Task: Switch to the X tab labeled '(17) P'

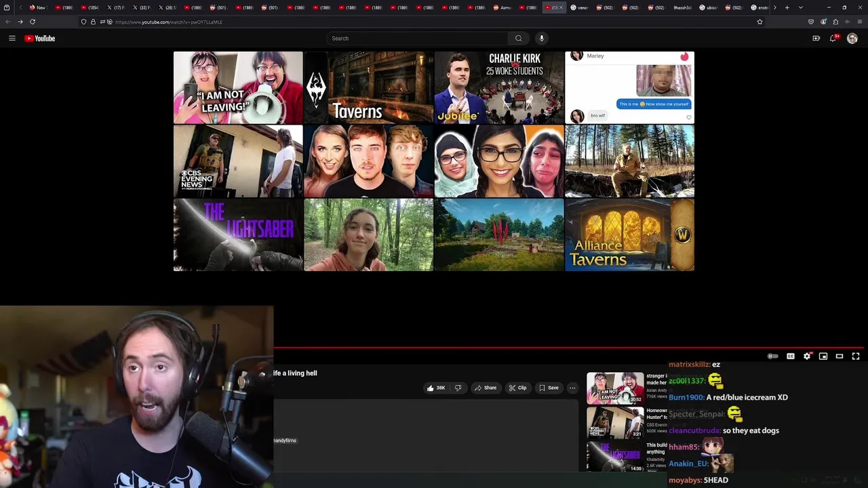Action: pyautogui.click(x=116, y=7)
